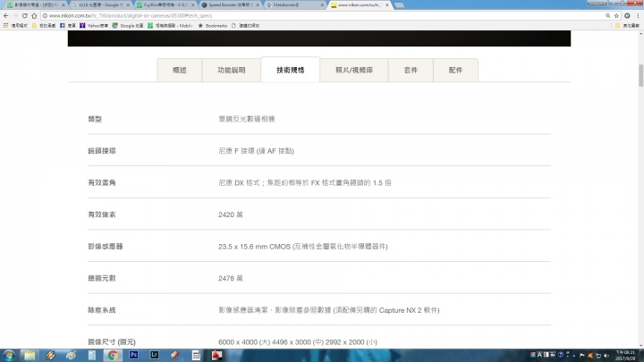Click the '6000 x 4000' image size text
This screenshot has width=644, height=362.
click(x=238, y=341)
